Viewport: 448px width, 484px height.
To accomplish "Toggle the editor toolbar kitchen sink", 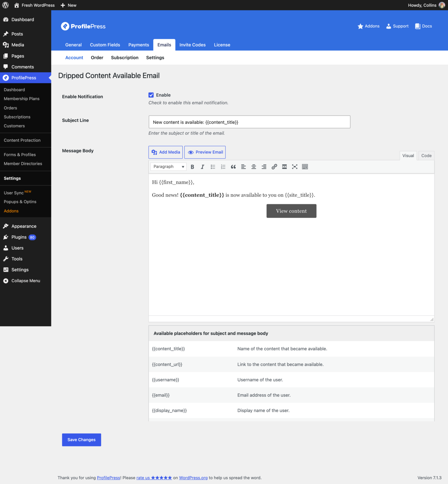I will click(305, 167).
